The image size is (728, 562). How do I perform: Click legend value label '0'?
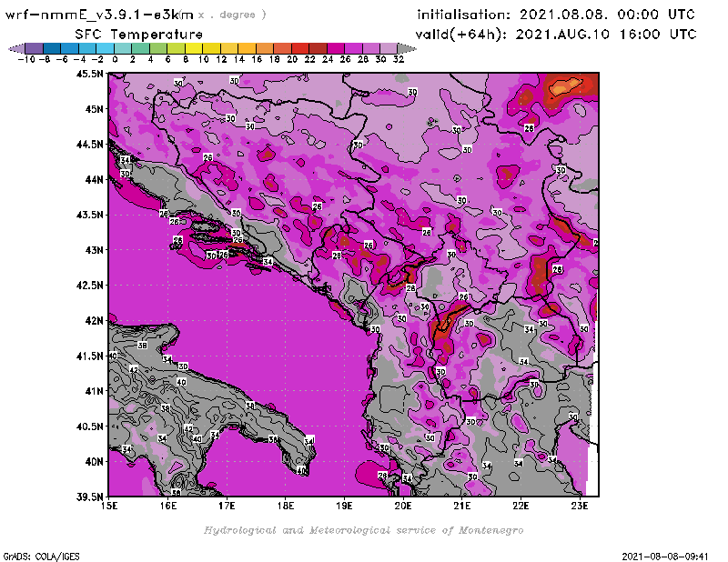point(115,59)
